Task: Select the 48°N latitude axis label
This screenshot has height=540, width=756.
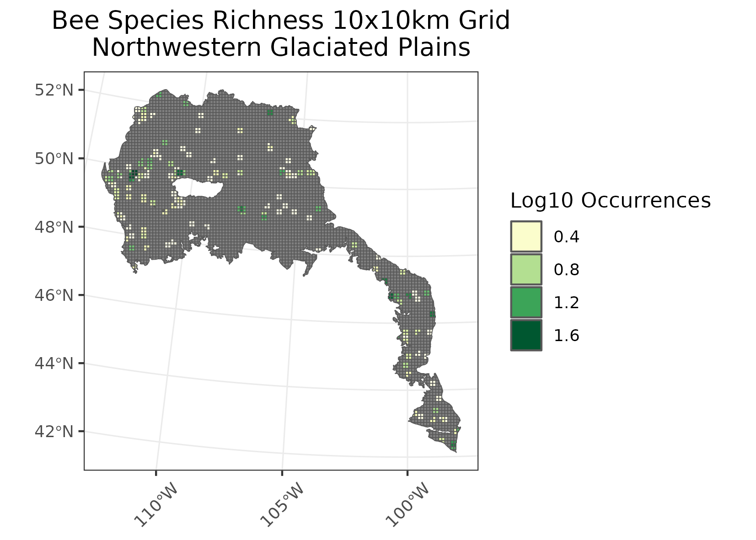Action: pyautogui.click(x=54, y=227)
